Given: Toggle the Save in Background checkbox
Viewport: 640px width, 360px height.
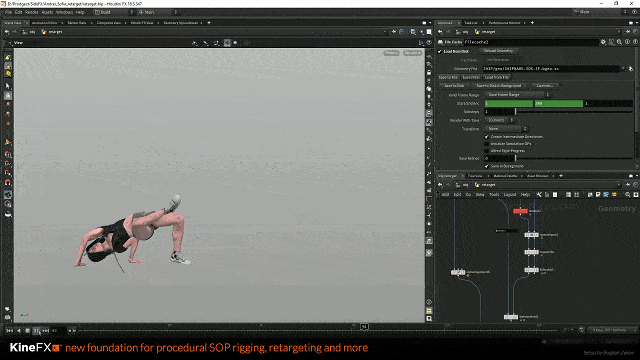Looking at the screenshot, I should coord(487,166).
